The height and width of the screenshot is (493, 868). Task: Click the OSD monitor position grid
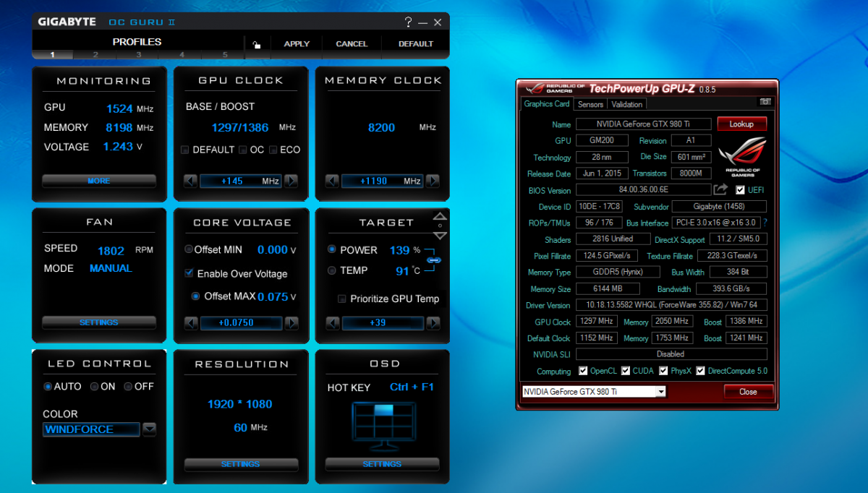pos(383,423)
